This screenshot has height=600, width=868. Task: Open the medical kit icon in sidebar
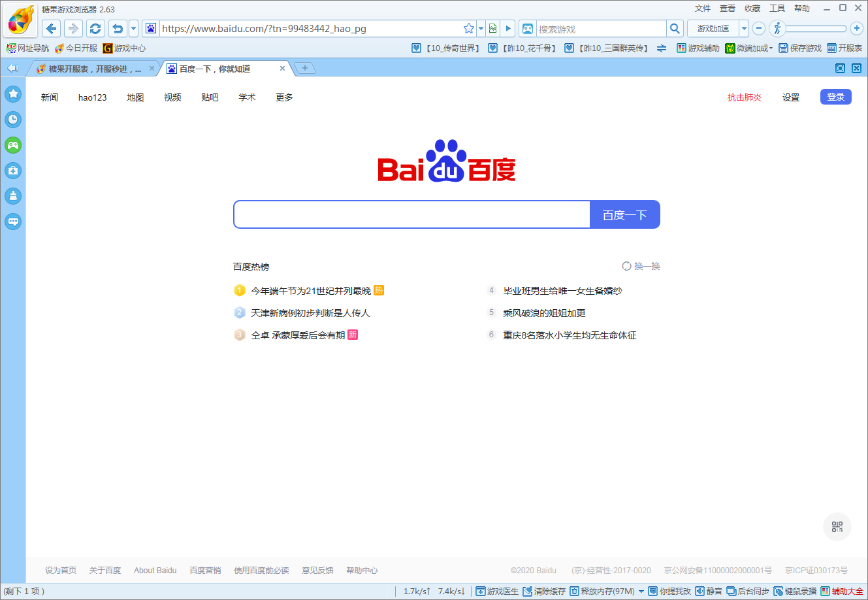tap(13, 171)
